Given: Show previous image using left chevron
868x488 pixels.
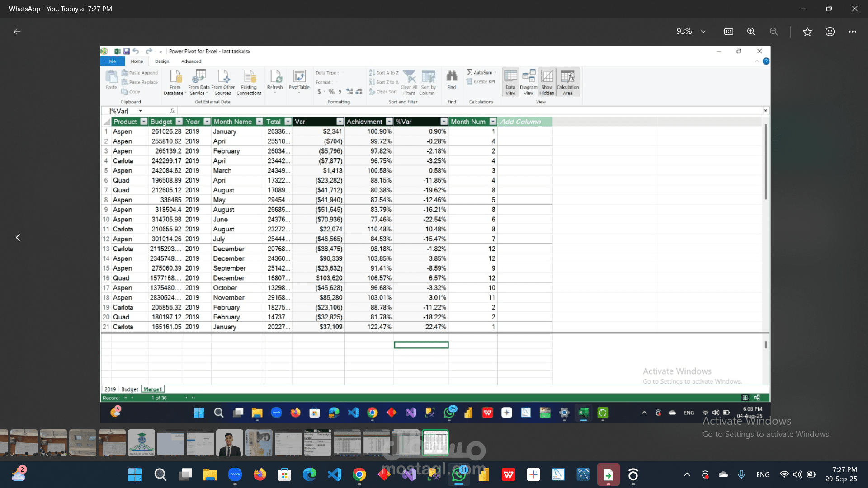Looking at the screenshot, I should tap(18, 238).
